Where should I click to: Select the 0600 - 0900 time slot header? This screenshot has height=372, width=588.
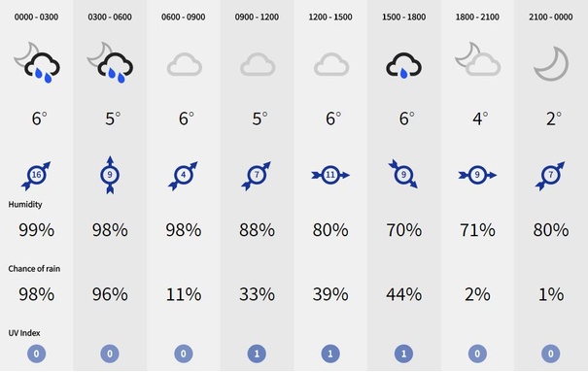(183, 17)
